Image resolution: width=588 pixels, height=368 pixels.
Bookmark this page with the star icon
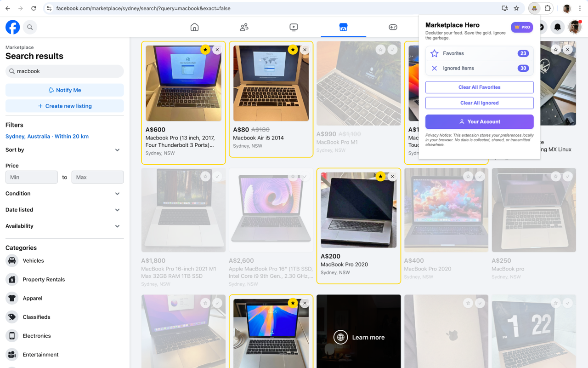pos(516,8)
